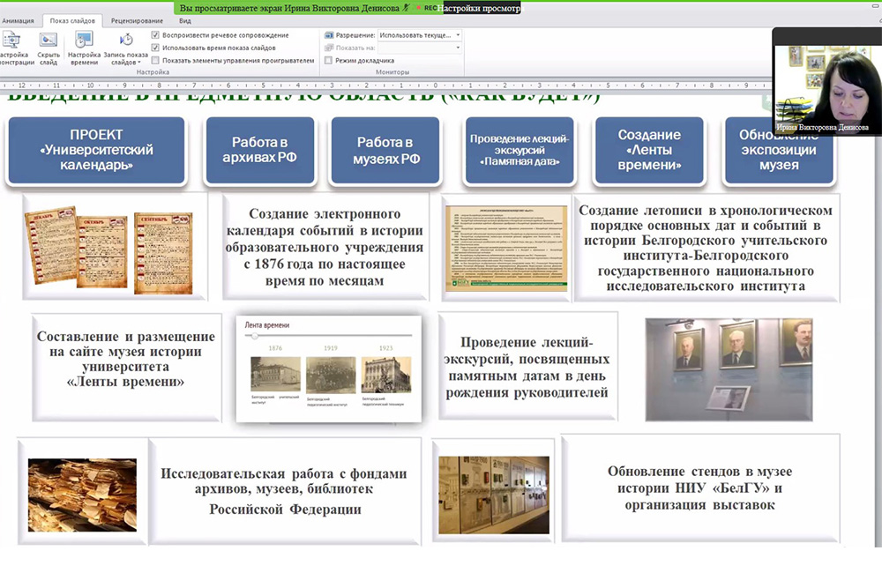
Task: Click the Запись показа слайдов icon
Action: (126, 41)
